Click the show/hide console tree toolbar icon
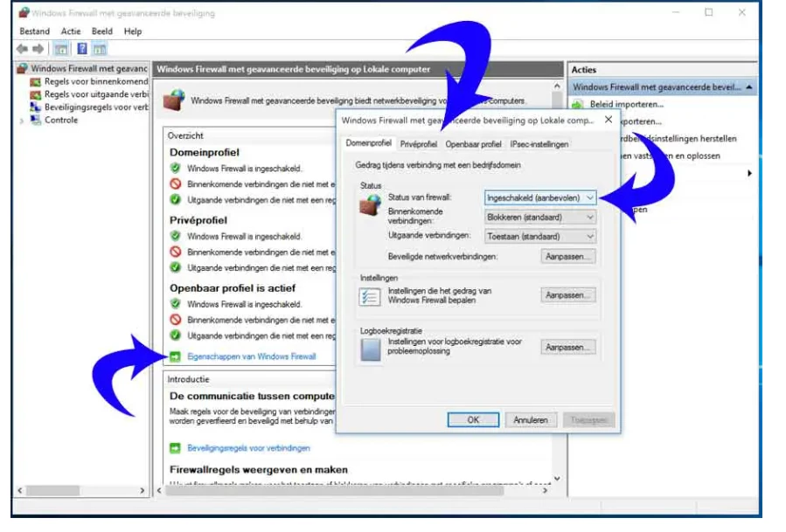 (x=61, y=49)
